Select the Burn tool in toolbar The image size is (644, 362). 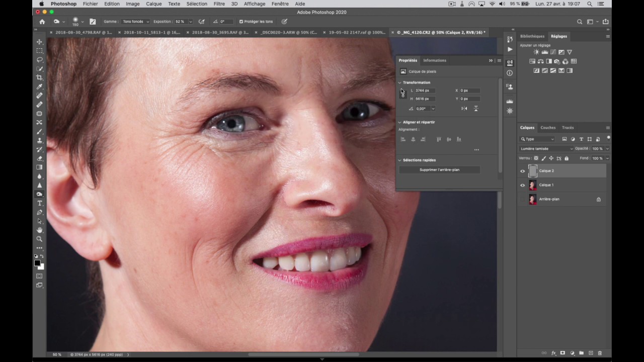(x=40, y=194)
